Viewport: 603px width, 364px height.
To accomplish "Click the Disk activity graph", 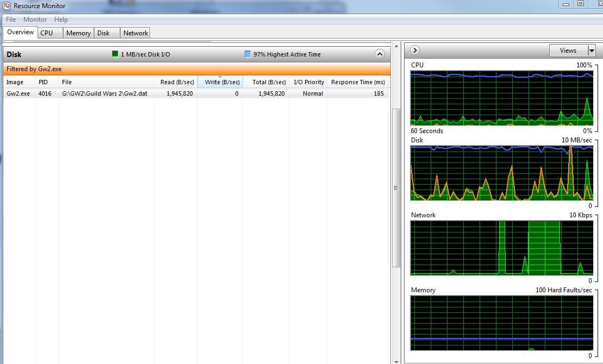I will (502, 173).
